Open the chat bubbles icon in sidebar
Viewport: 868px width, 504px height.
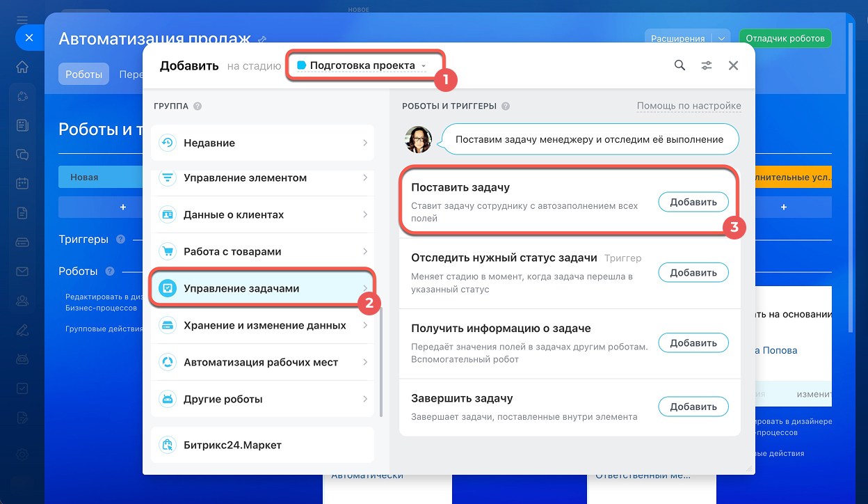pos(22,155)
